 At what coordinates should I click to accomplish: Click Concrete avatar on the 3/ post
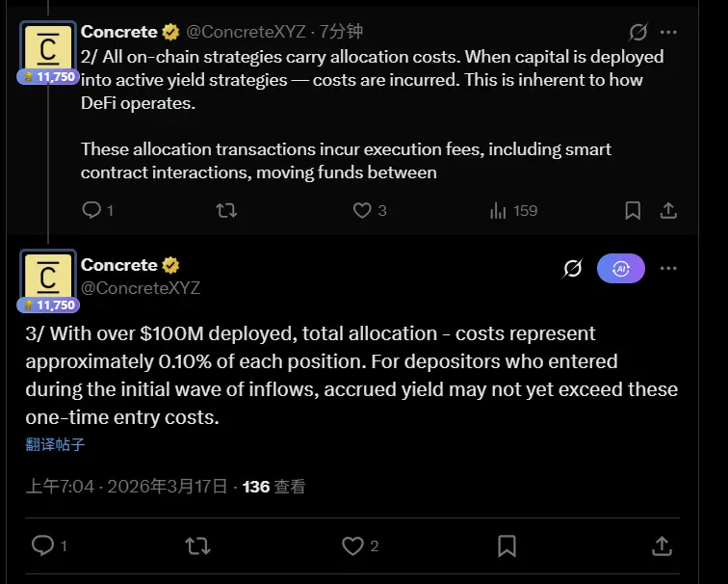(47, 278)
